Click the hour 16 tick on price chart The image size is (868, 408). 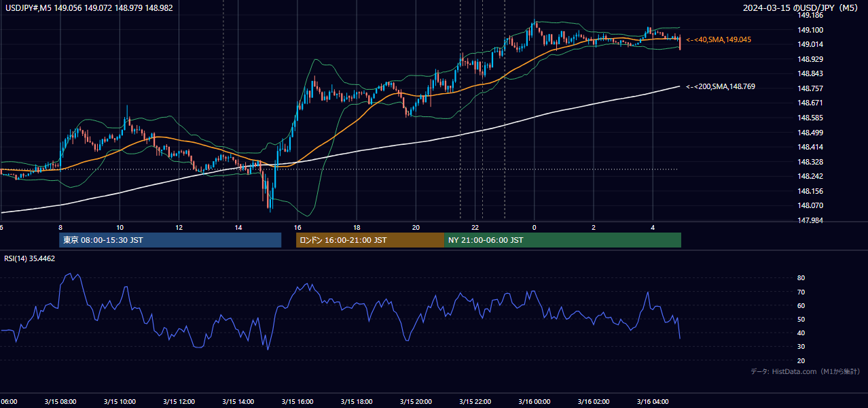pyautogui.click(x=297, y=227)
